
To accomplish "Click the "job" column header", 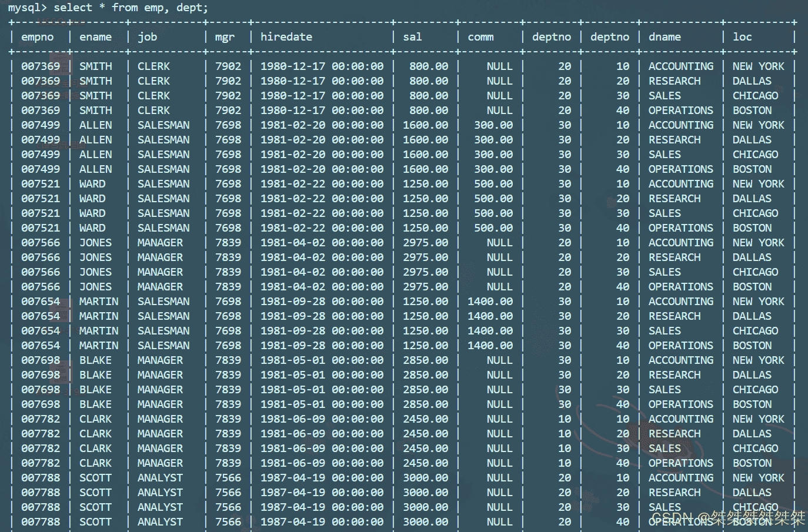I will click(x=147, y=37).
